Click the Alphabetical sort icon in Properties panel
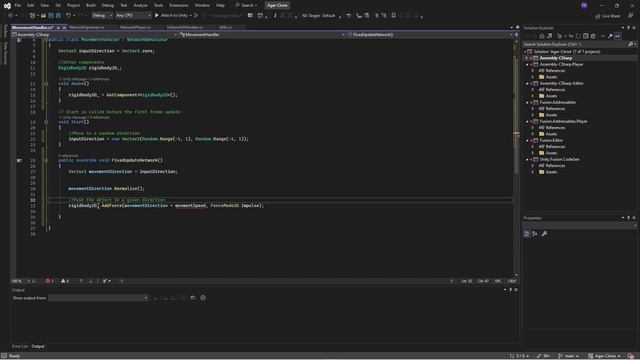This screenshot has height=360, width=640. coord(535,234)
